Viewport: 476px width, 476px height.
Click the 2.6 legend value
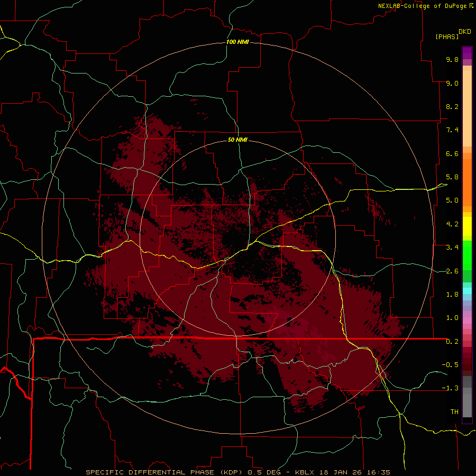(452, 271)
